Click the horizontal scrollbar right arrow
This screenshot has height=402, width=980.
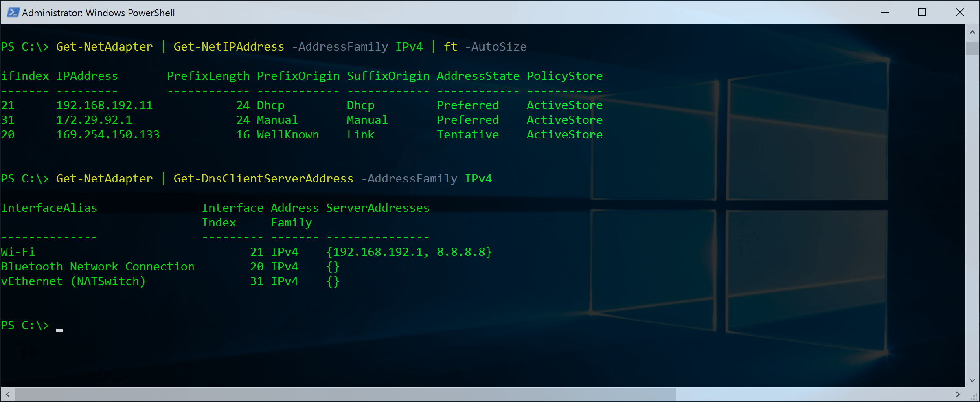[958, 394]
